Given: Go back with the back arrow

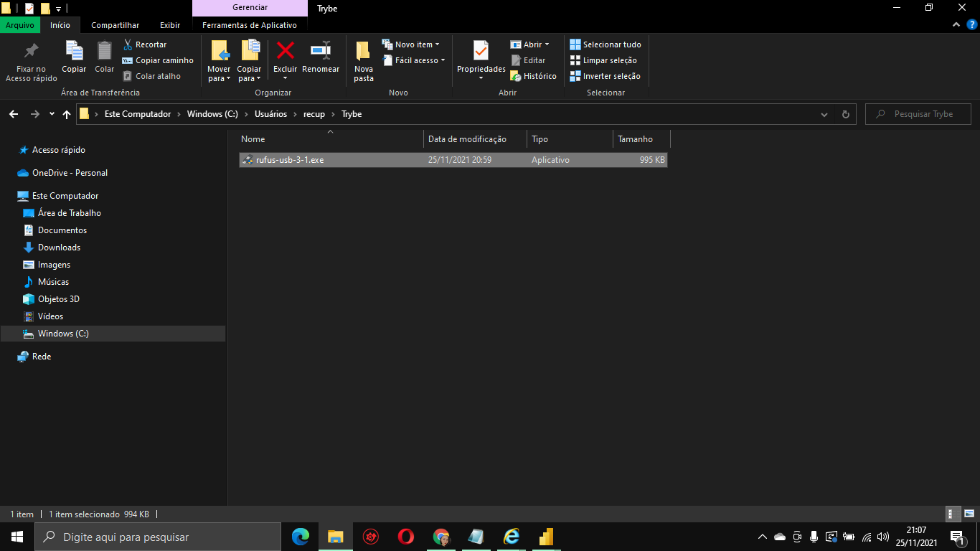Looking at the screenshot, I should [14, 114].
